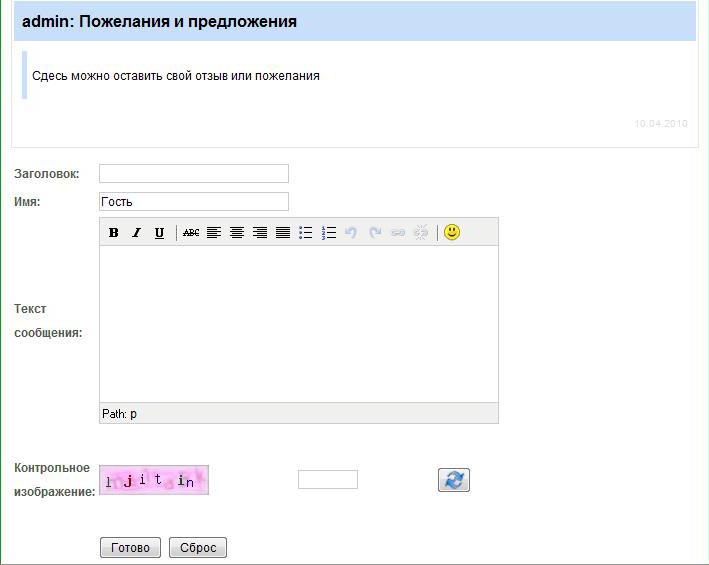The height and width of the screenshot is (565, 709).
Task: Apply italic formatting to text
Action: (x=137, y=233)
